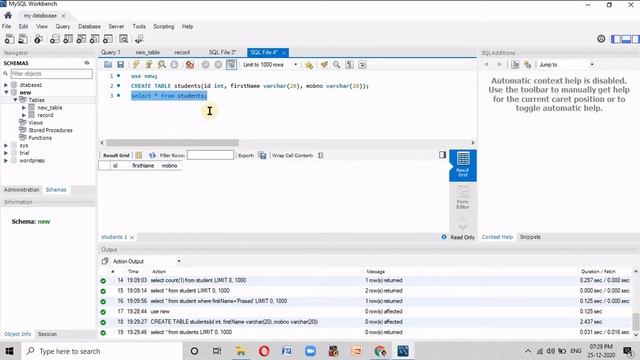Open the File menu
Image resolution: width=640 pixels, height=360 pixels.
tap(7, 27)
